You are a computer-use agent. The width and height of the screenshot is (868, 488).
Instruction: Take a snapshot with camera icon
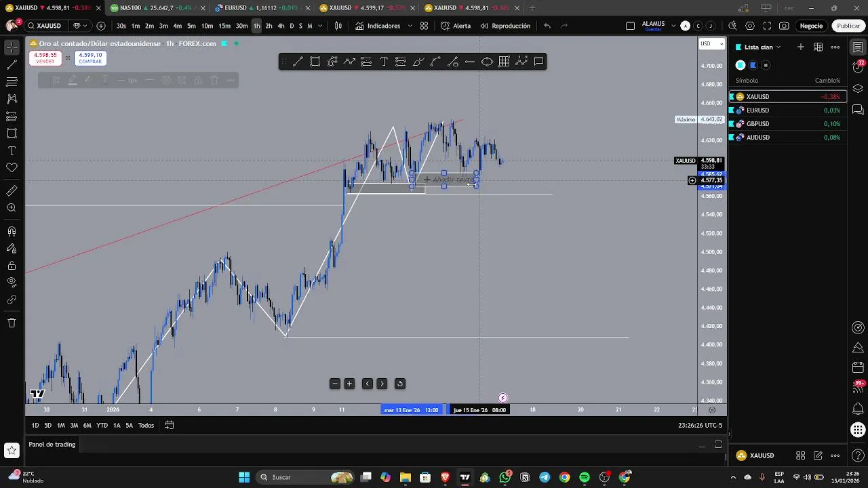coord(784,26)
